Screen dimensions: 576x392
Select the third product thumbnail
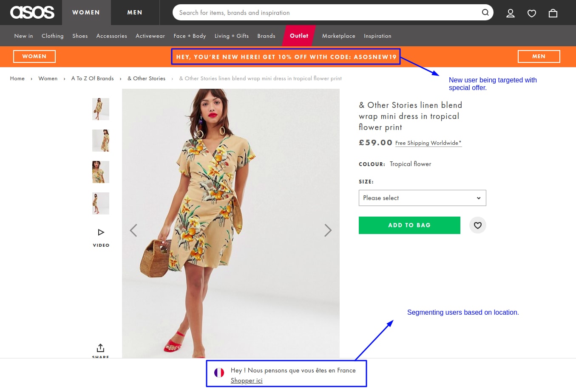(100, 172)
